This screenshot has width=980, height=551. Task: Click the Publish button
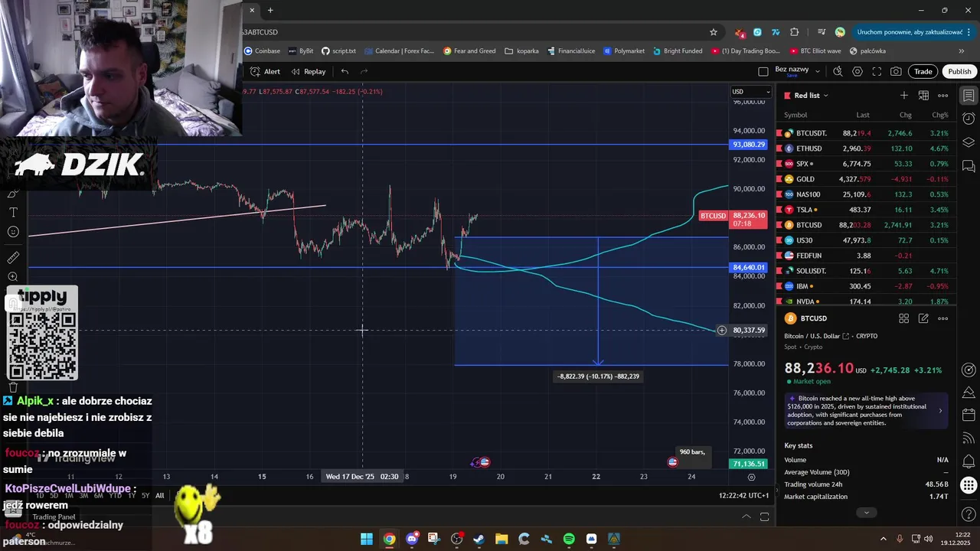(959, 71)
